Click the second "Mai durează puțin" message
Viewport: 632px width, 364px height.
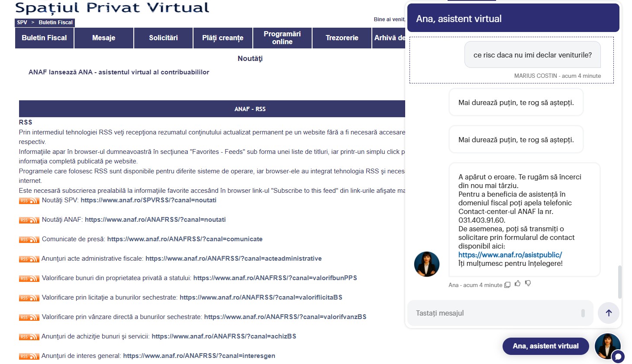pos(516,140)
